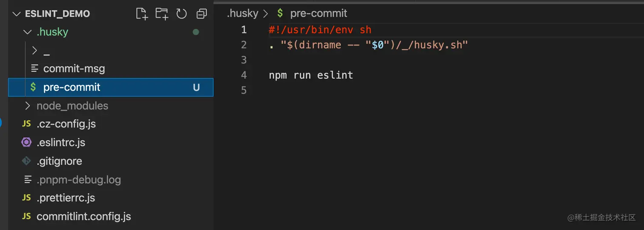644x230 pixels.
Task: Click line number 3 in the gutter
Action: [244, 60]
